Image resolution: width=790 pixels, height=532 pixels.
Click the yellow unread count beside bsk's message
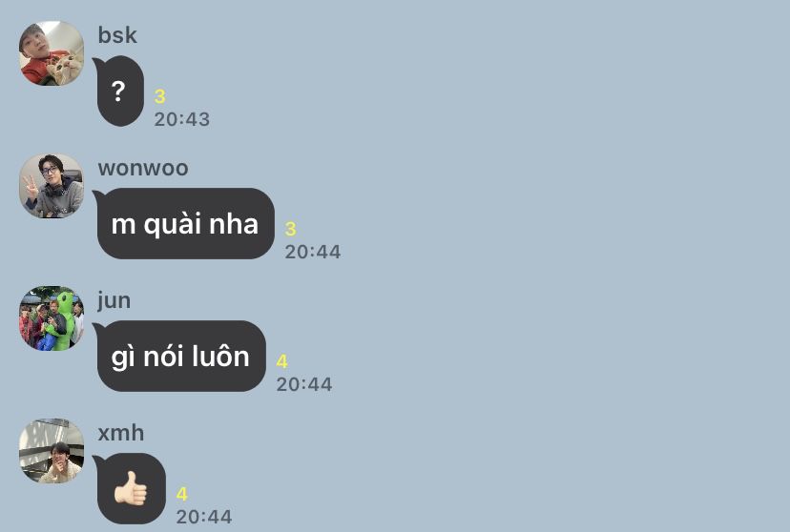[159, 96]
